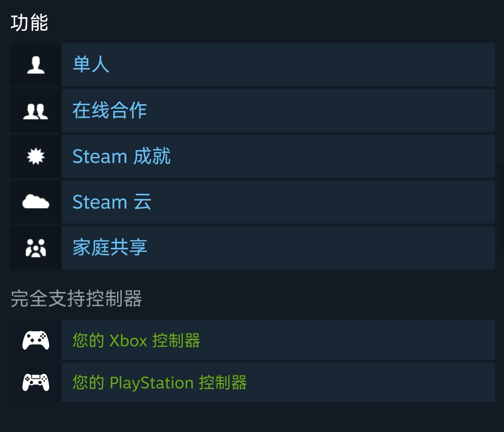Screen dimensions: 504x432
Task: Select the Steam 成就 link
Action: [121, 156]
